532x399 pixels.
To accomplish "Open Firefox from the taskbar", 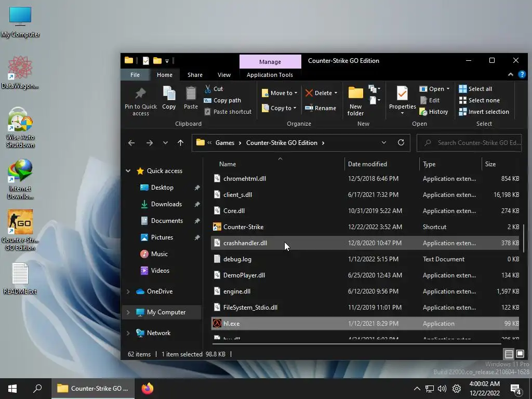I will tap(147, 389).
